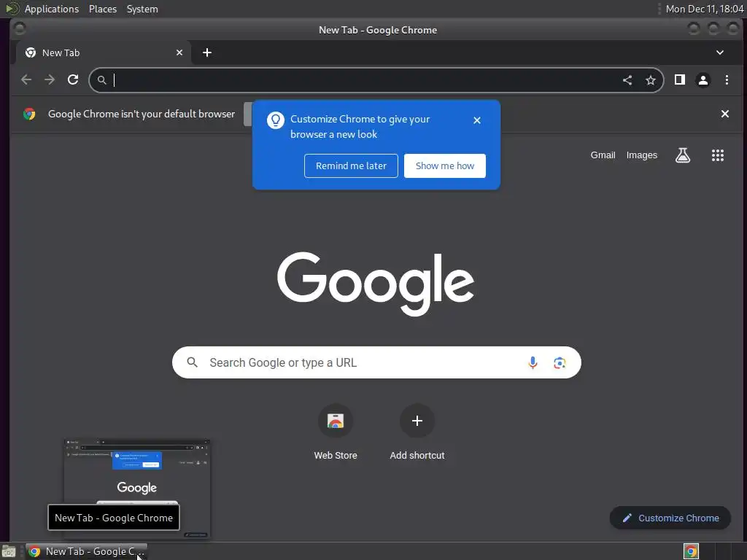Open a new tab with the plus button
Viewport: 747px width, 560px height.
(206, 52)
